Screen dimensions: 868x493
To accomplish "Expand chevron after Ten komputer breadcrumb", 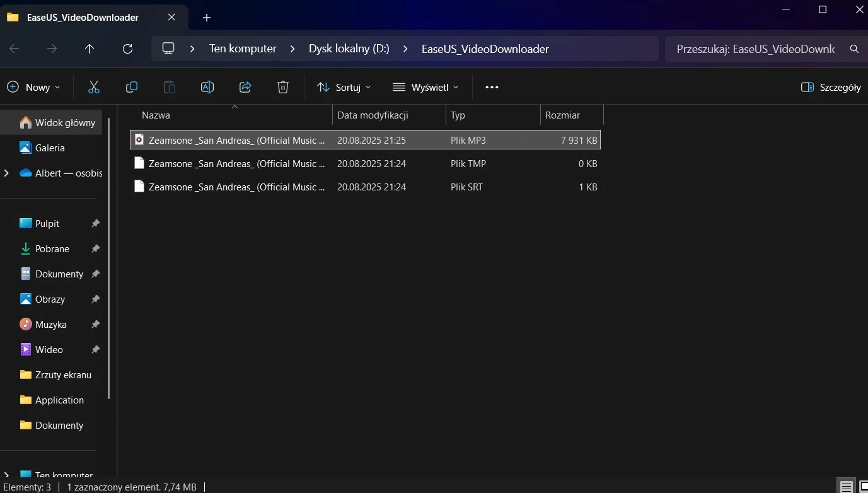I will [x=292, y=49].
